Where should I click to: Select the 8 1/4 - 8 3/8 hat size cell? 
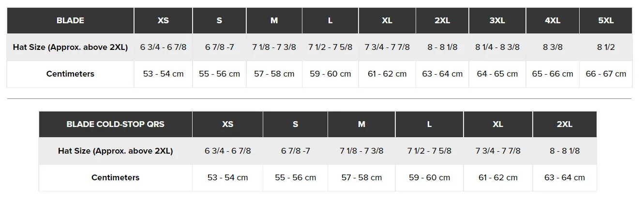point(497,47)
